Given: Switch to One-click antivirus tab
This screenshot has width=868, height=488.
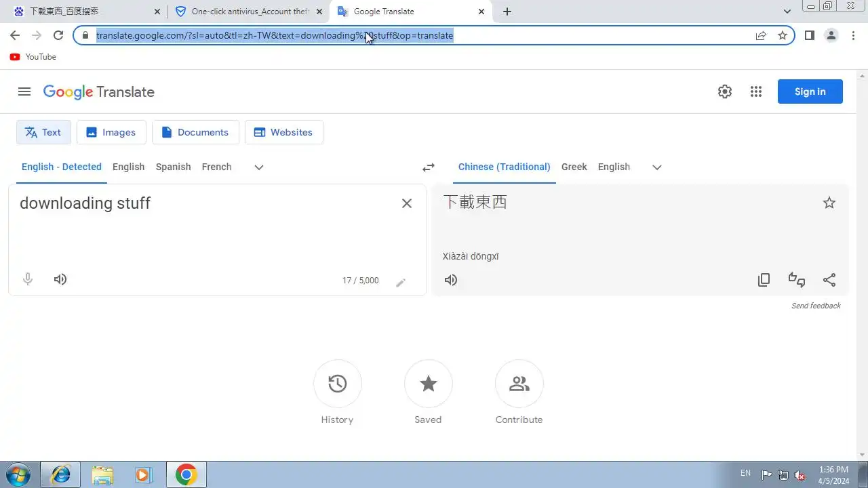Looking at the screenshot, I should tap(249, 12).
